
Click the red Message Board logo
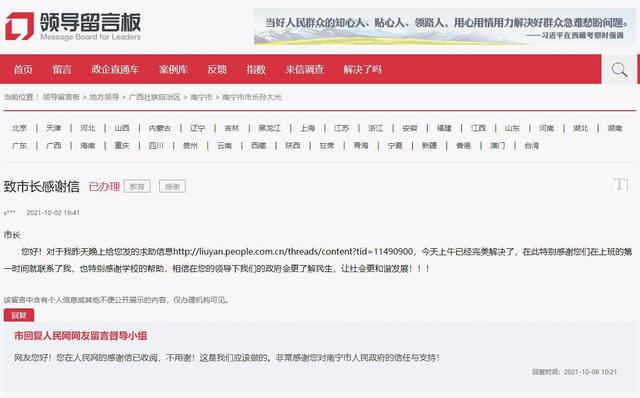(x=19, y=27)
